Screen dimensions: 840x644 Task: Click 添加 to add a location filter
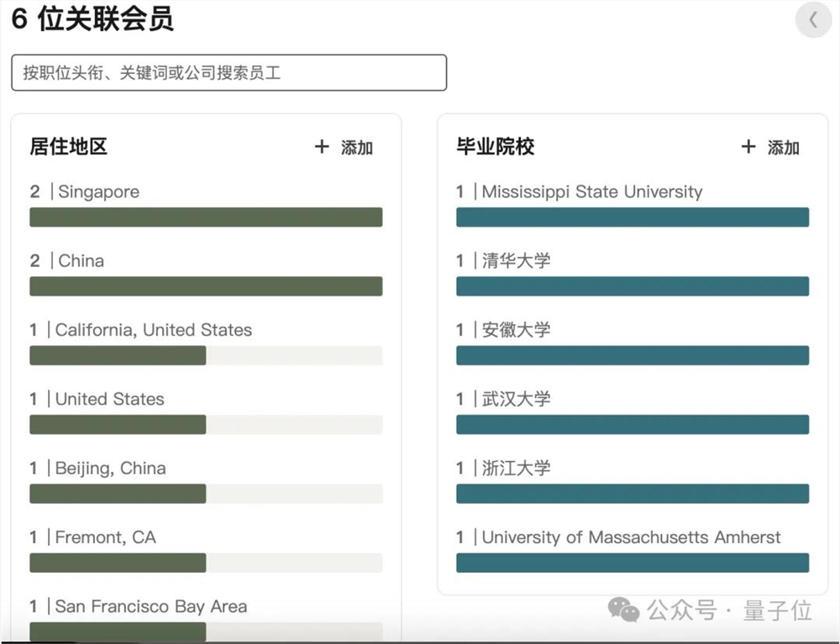point(358,148)
